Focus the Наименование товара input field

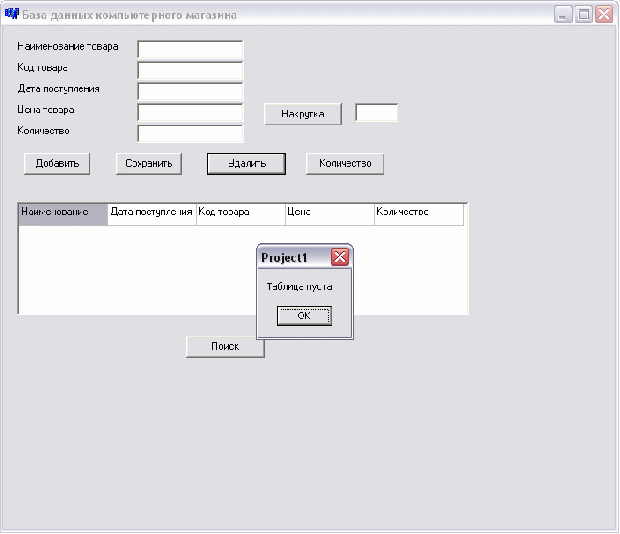(190, 49)
